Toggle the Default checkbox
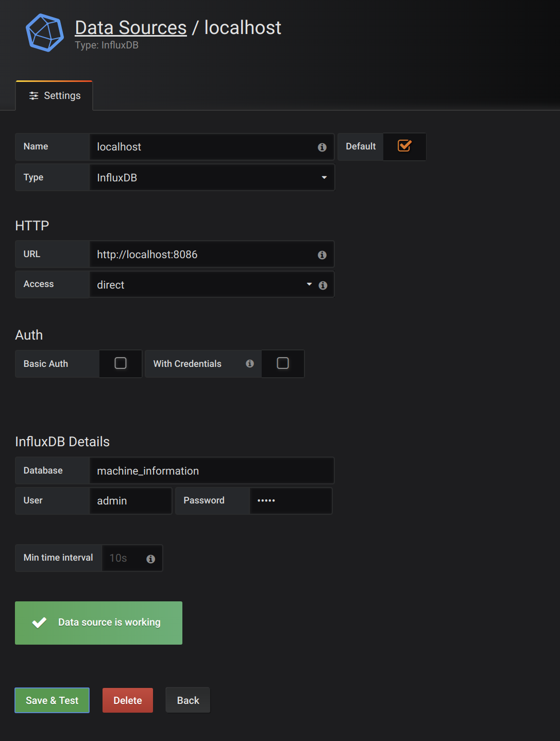This screenshot has width=560, height=741. tap(404, 146)
